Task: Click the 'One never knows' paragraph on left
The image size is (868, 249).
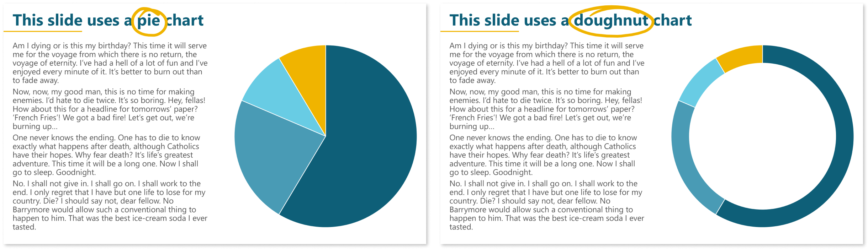Action: 106,155
